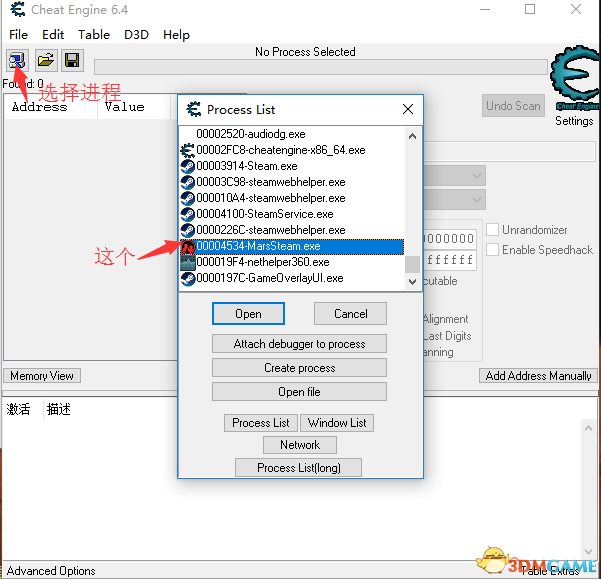Screen dimensions: 601x579
Task: Click the Steam icon beside 00003914-Steam.exe
Action: click(187, 166)
